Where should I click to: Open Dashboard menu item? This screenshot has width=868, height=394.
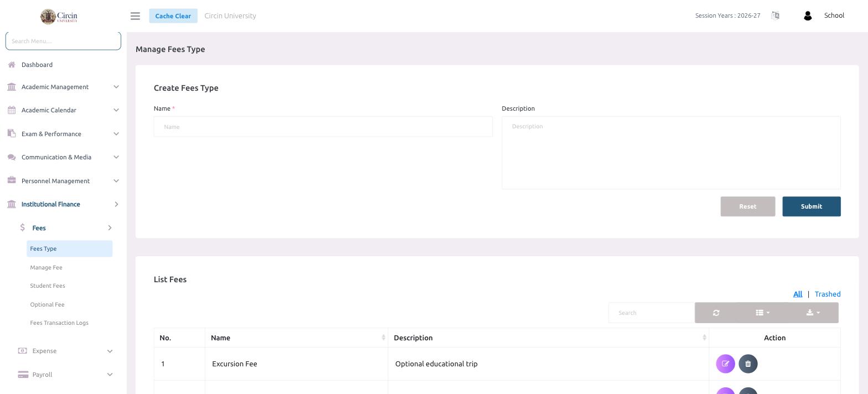point(37,65)
